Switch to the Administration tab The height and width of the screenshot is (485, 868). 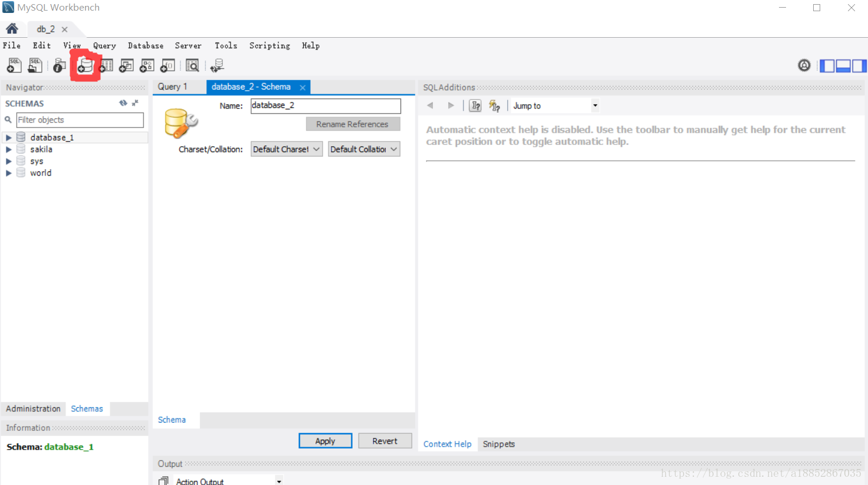tap(33, 408)
